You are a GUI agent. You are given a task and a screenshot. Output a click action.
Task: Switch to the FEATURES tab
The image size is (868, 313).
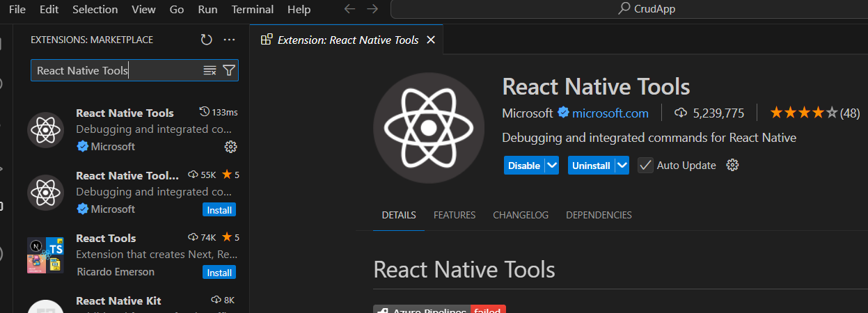[x=455, y=215]
